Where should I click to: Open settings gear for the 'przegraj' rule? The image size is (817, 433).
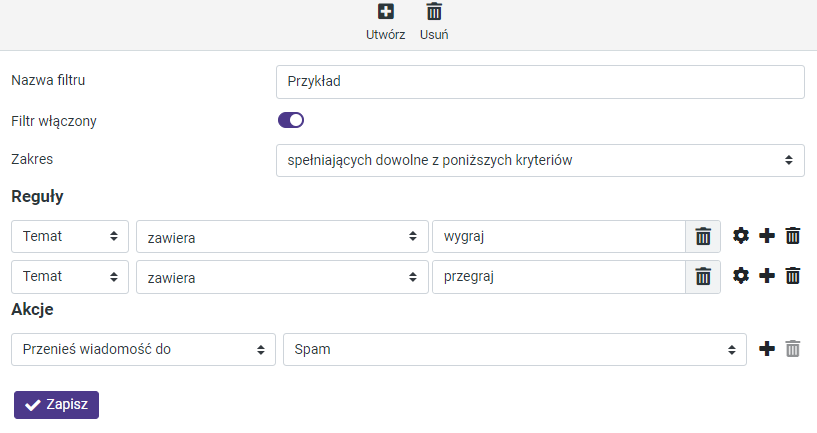pos(741,276)
